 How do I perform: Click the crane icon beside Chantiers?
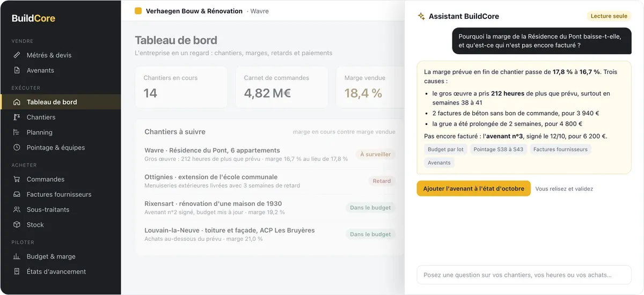(x=17, y=117)
